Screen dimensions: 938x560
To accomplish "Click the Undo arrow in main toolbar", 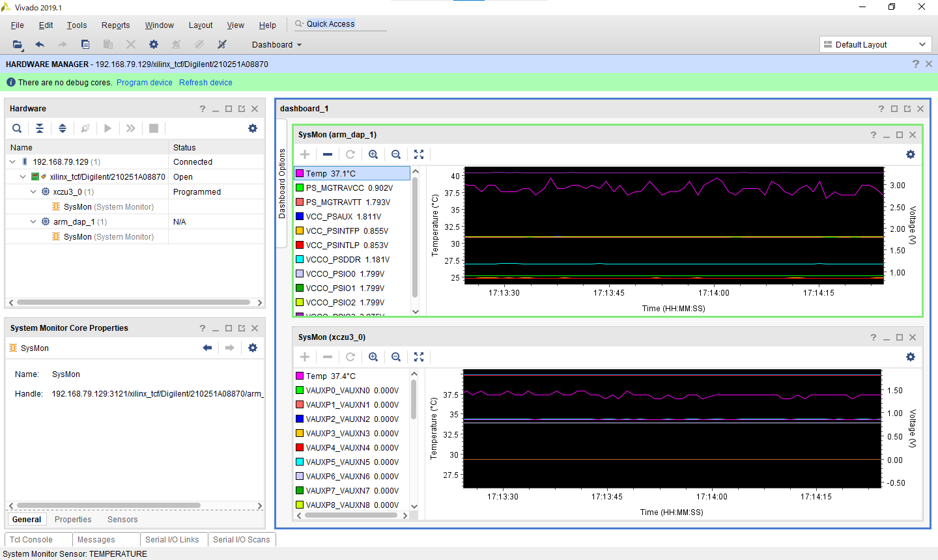I will coord(40,44).
